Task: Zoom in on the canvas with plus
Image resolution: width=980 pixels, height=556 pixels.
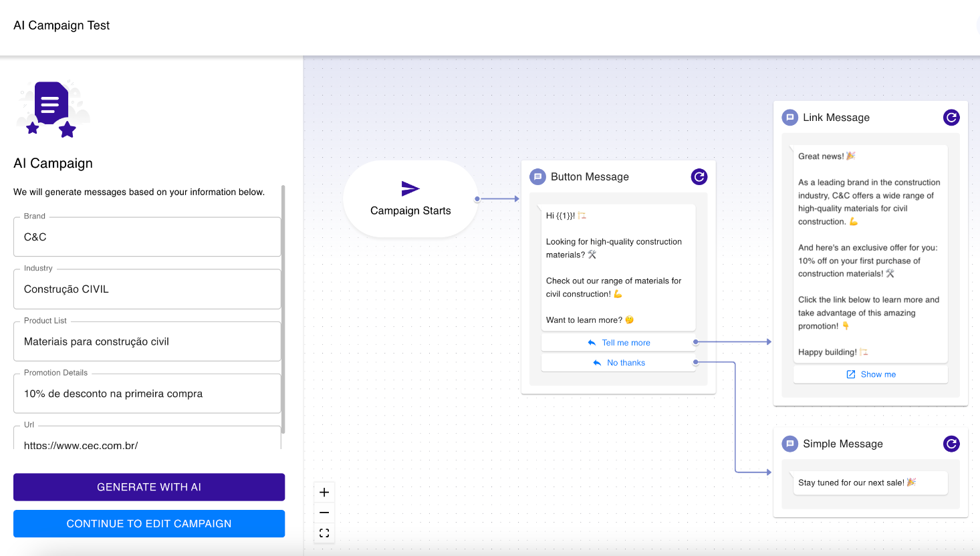Action: pyautogui.click(x=324, y=493)
